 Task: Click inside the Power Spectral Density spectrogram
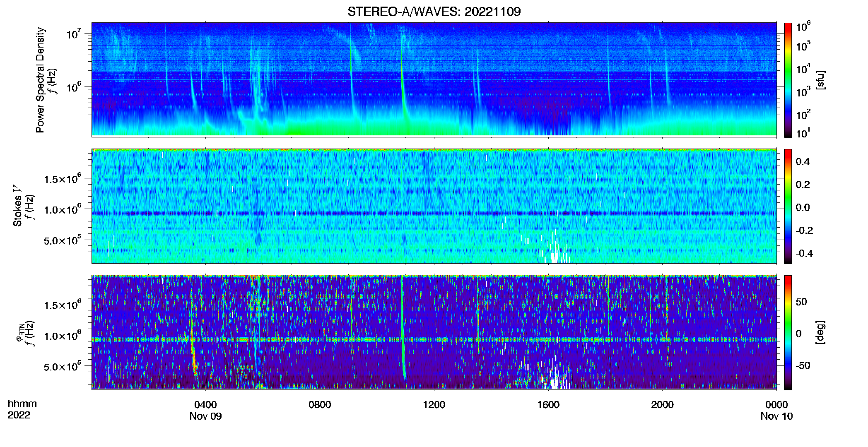(x=434, y=79)
